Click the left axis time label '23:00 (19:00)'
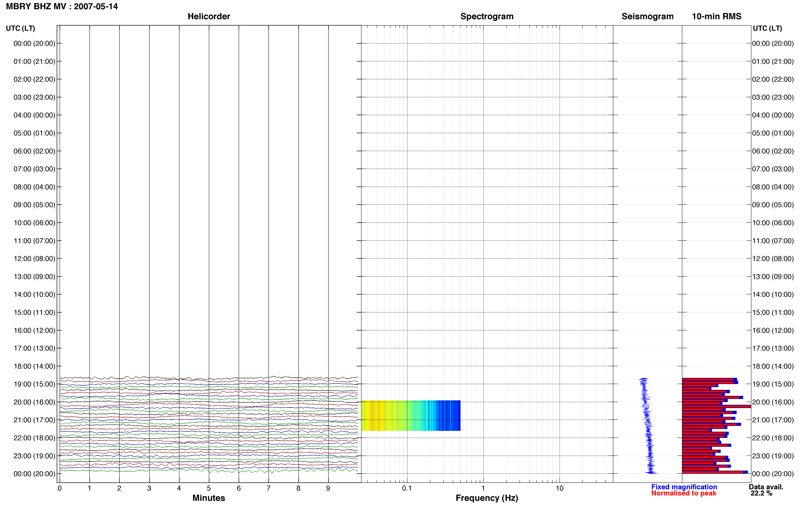This screenshot has width=812, height=508. 34,456
